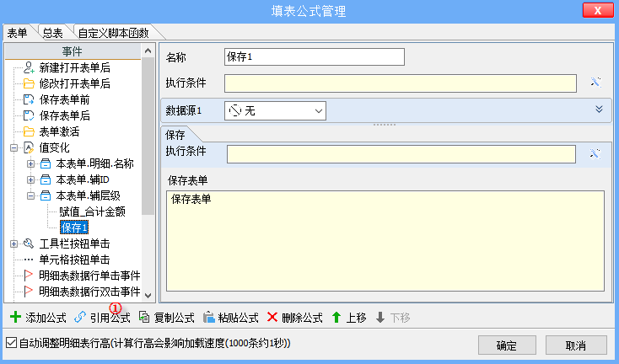The width and height of the screenshot is (619, 364).
Task: Click the green plus 添加公式 icon
Action: tap(15, 317)
